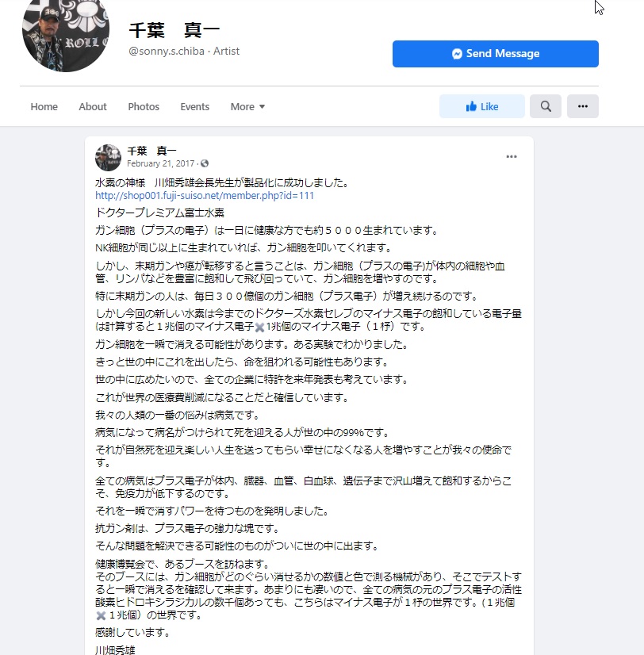Click the post author name 千葉 真一
Image resolution: width=644 pixels, height=655 pixels.
click(x=151, y=151)
